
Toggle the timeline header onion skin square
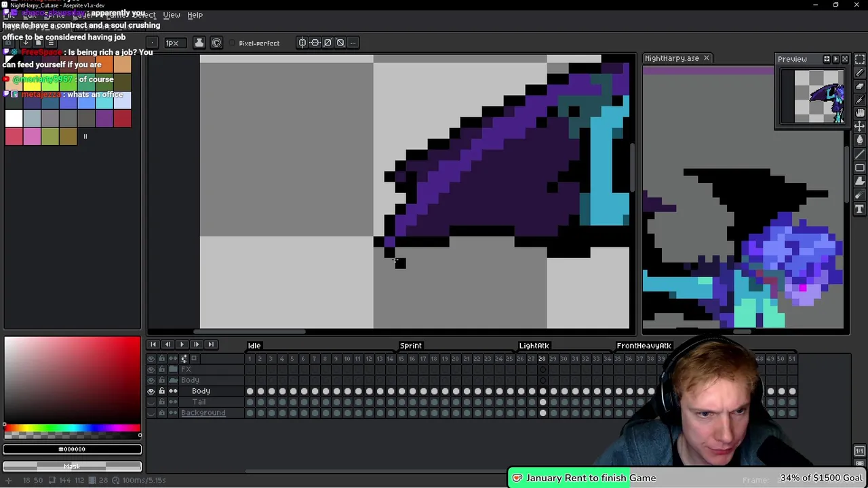pyautogui.click(x=194, y=358)
